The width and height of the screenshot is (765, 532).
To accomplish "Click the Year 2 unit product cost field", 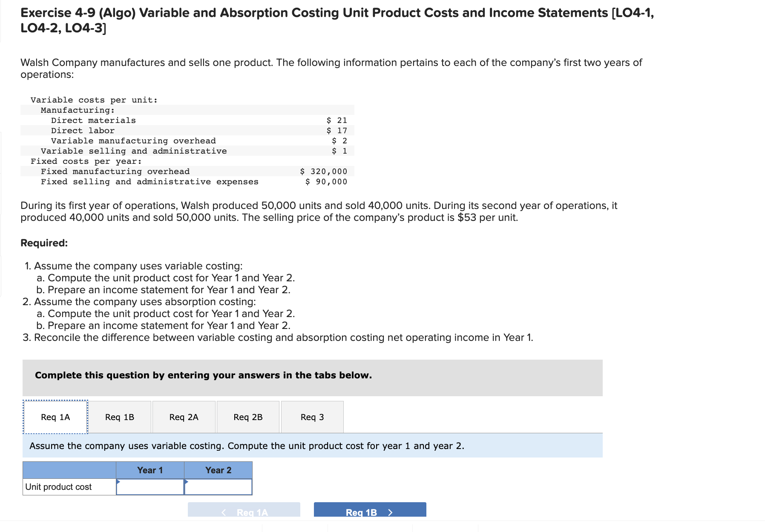I will (219, 486).
